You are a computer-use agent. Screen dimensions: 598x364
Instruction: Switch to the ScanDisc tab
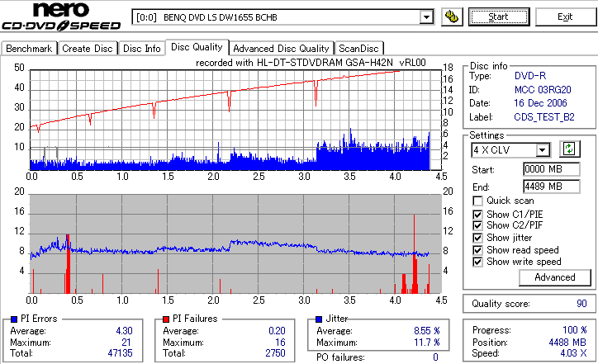coord(358,49)
